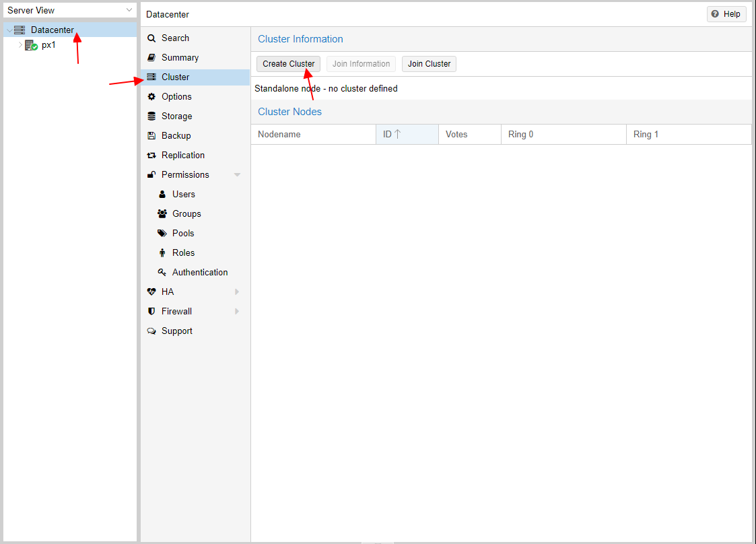Collapse the Permissions submenu arrow
This screenshot has height=544, width=756.
point(237,175)
